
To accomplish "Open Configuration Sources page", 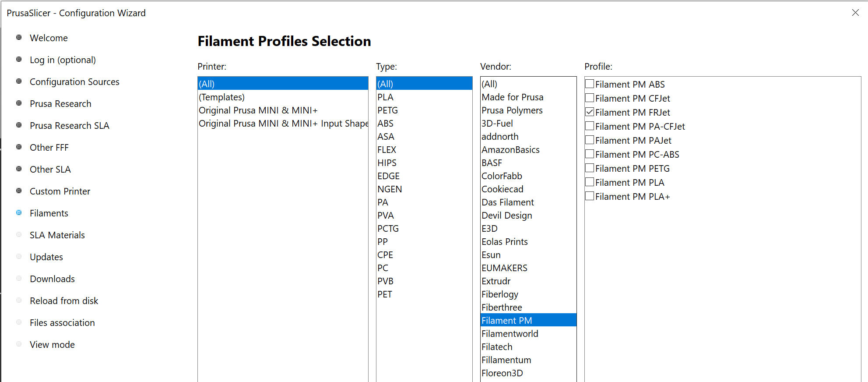I will click(x=74, y=82).
